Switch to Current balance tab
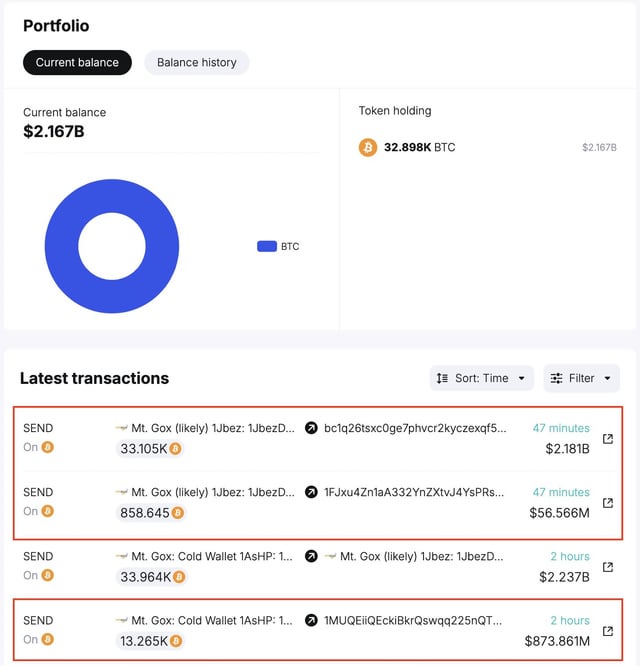 (x=77, y=62)
